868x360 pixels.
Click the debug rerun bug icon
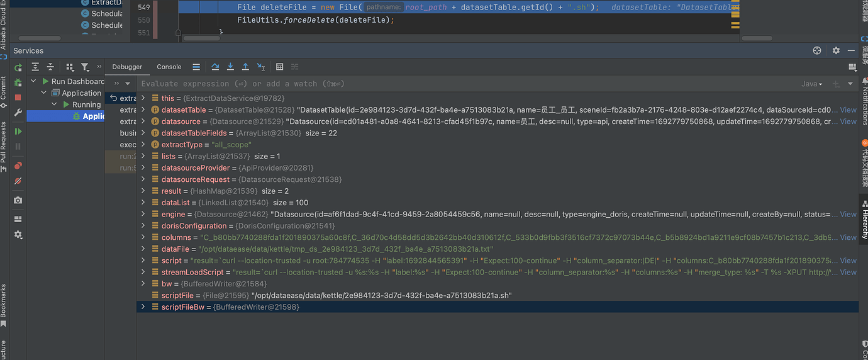18,82
